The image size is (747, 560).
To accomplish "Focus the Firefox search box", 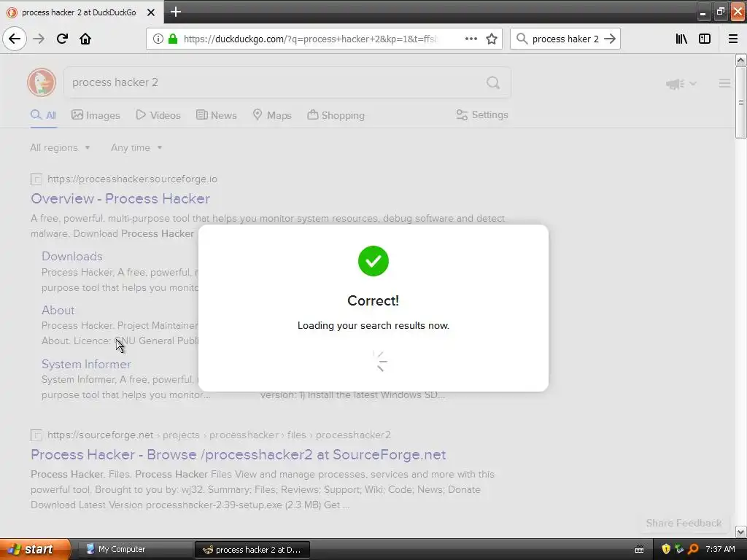I will click(x=565, y=39).
